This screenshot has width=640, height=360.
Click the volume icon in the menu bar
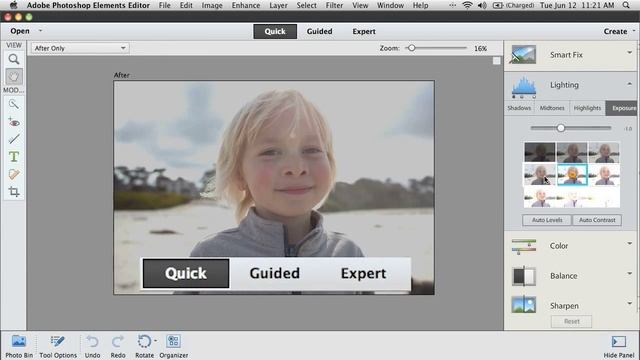pos(482,5)
